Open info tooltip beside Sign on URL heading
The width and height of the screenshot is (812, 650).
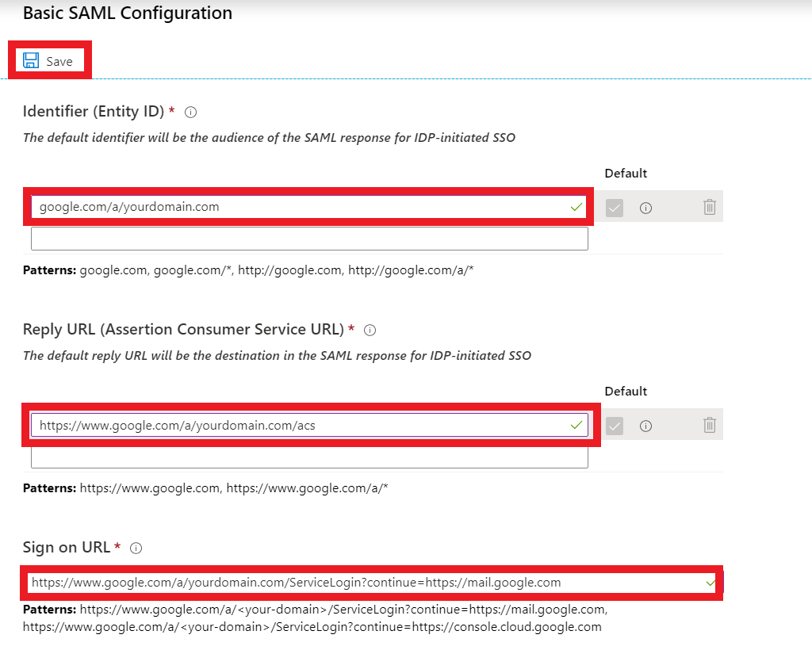pyautogui.click(x=136, y=548)
